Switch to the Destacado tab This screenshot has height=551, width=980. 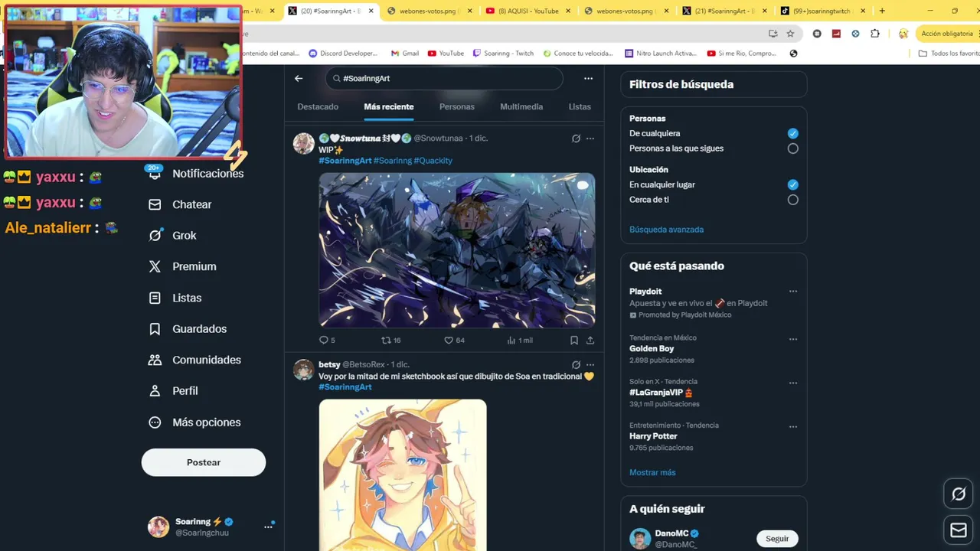point(318,107)
